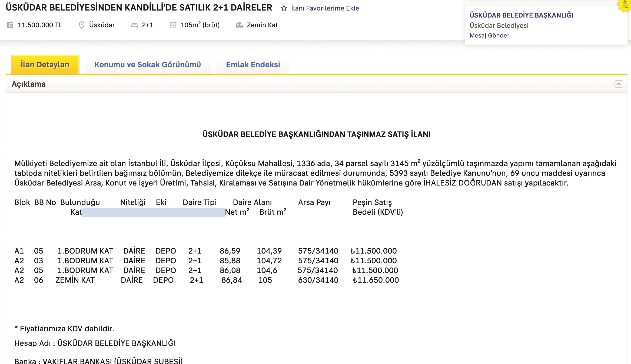631x364 pixels.
Task: Open the Emlak Endeksi tab
Action: coord(253,65)
